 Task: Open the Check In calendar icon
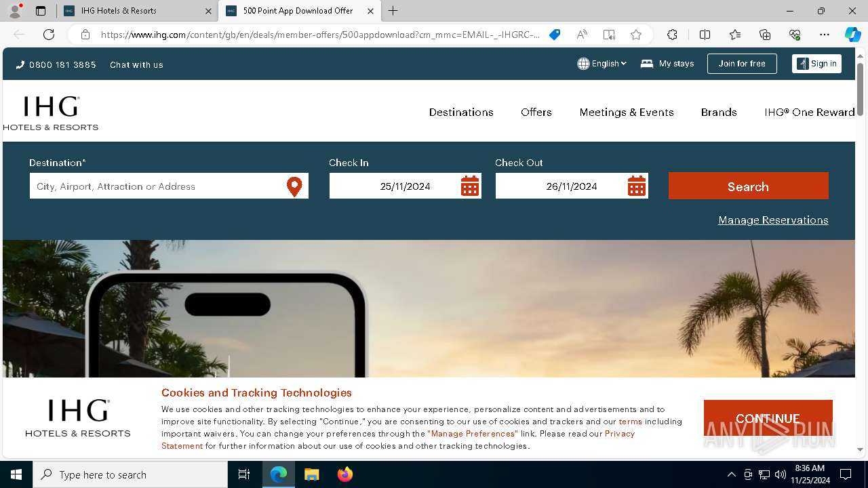[x=470, y=186]
